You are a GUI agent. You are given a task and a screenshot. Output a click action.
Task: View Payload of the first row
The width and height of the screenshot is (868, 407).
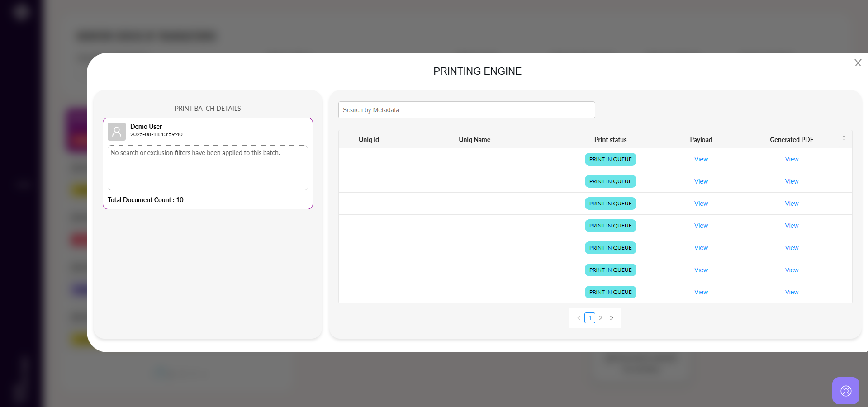pos(701,159)
